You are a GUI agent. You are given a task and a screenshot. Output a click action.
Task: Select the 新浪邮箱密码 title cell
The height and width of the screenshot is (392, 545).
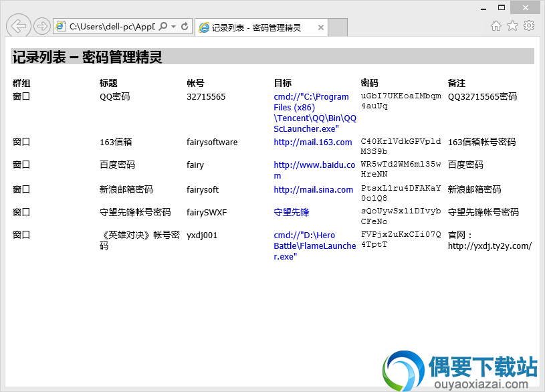click(x=126, y=189)
